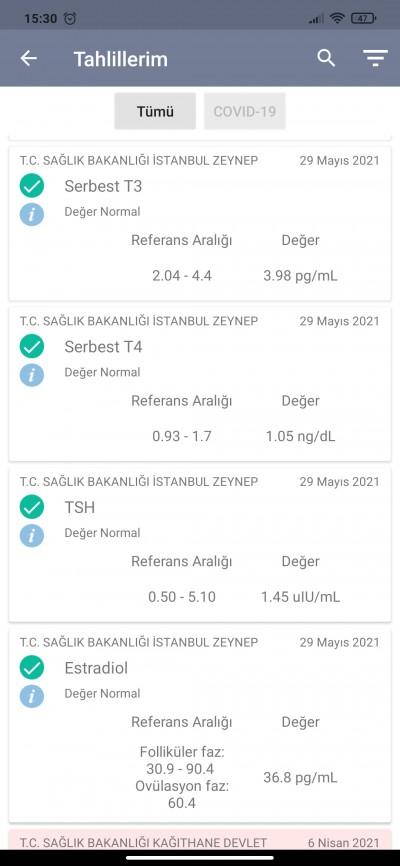400x866 pixels.
Task: Tap the green check beside Serbest T3
Action: click(32, 186)
